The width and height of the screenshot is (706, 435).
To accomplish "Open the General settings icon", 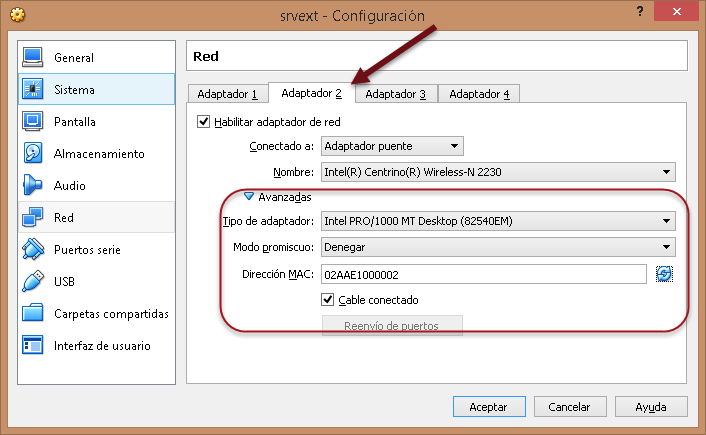I will point(33,58).
